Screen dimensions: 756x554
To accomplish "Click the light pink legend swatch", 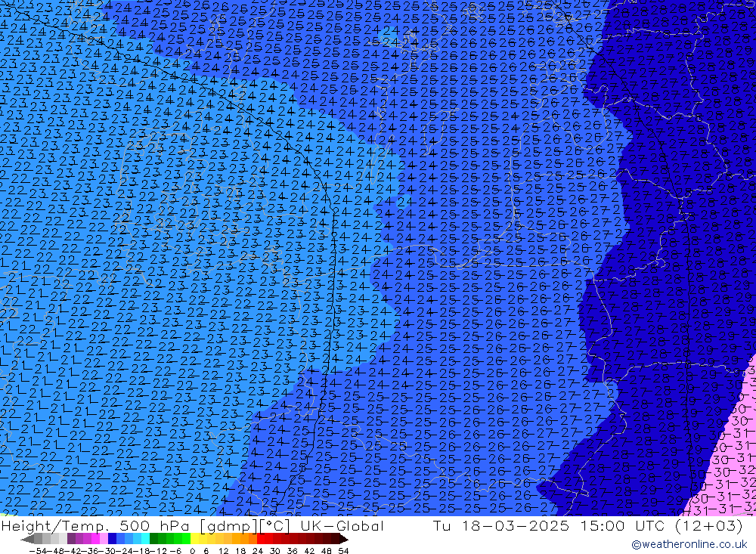I will (x=104, y=539).
